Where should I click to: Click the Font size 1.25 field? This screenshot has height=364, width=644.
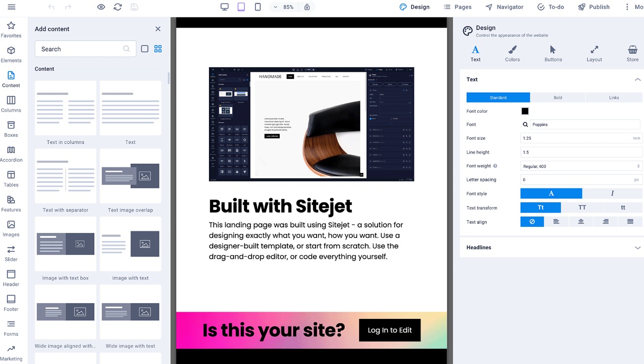(581, 138)
